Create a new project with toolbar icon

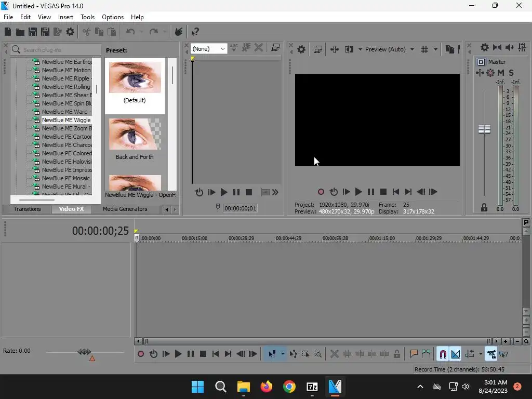tap(7, 32)
